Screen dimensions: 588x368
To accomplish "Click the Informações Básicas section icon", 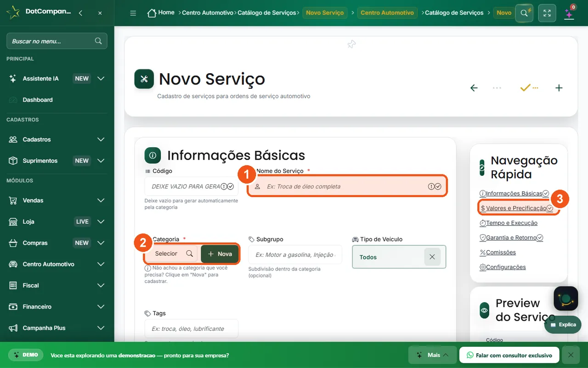I will point(153,155).
